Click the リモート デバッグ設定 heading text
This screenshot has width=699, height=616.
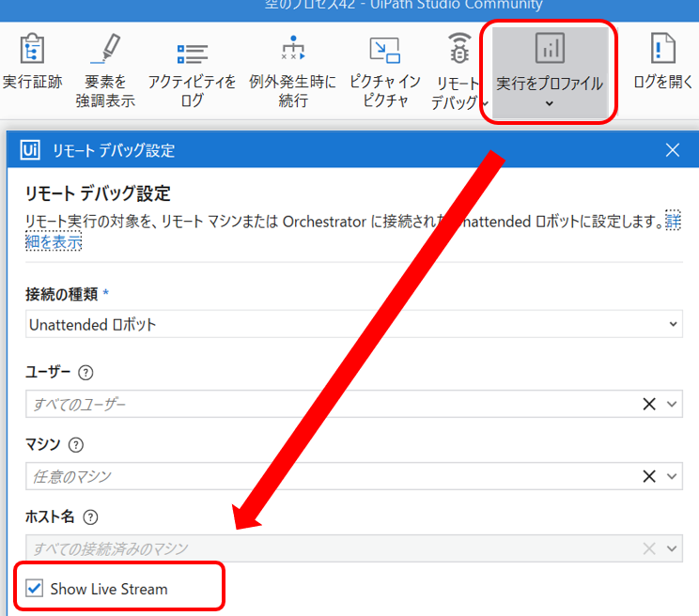tap(98, 193)
